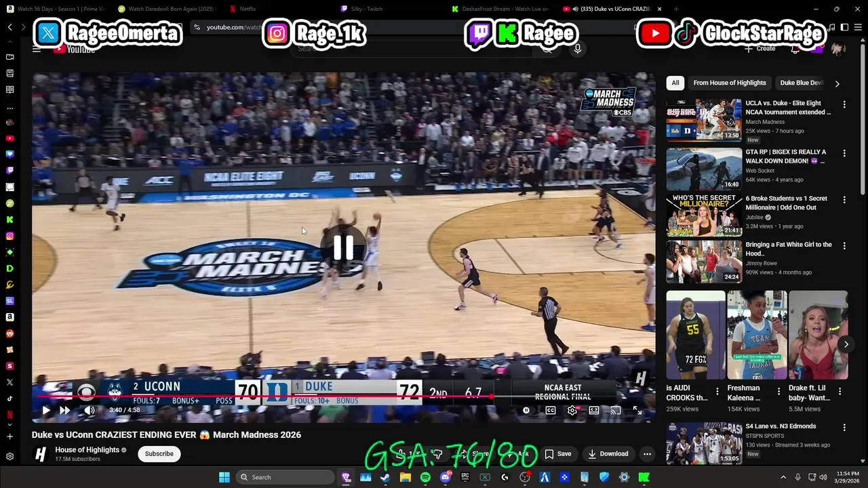Select the From House of Highlights chip
Viewport: 868px width, 488px height.
point(730,83)
